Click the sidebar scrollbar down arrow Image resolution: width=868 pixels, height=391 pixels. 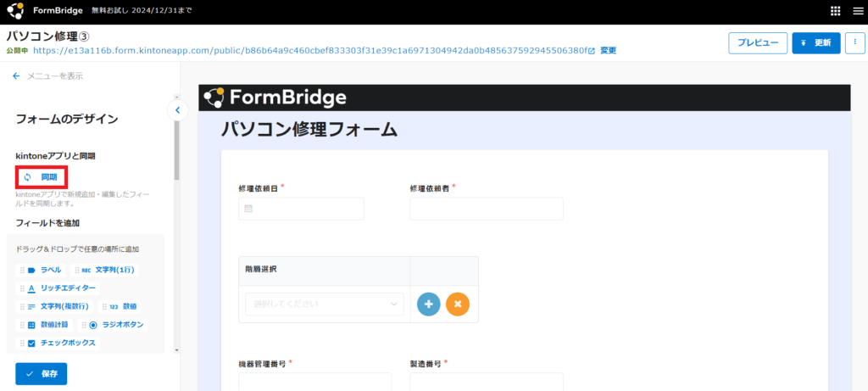(x=177, y=349)
